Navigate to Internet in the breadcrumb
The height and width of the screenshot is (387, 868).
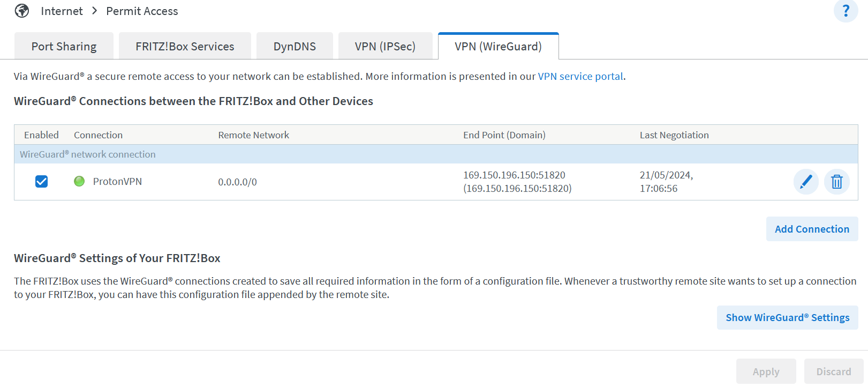[62, 11]
